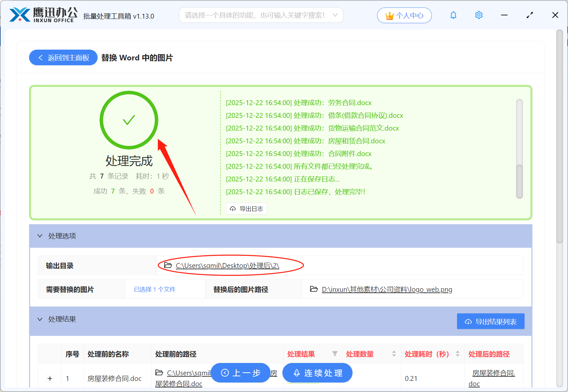Image resolution: width=568 pixels, height=392 pixels.
Task: Click the sort arrows on 处理数量 column
Action: pyautogui.click(x=393, y=353)
